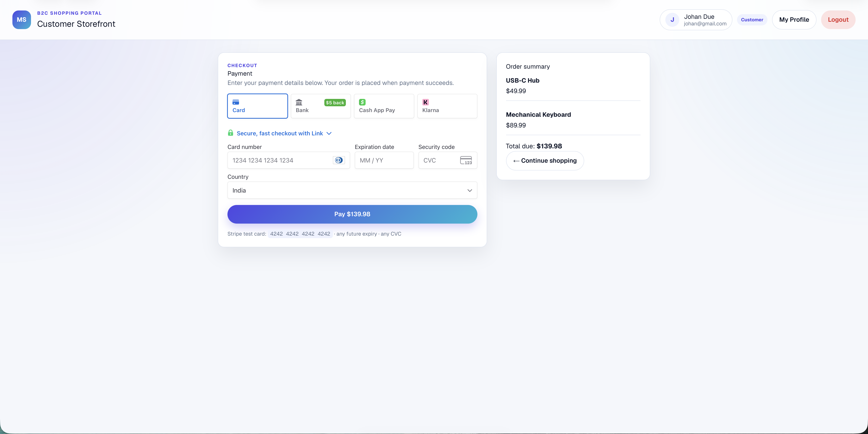Click the $5 back badge
This screenshot has width=868, height=434.
coord(335,103)
